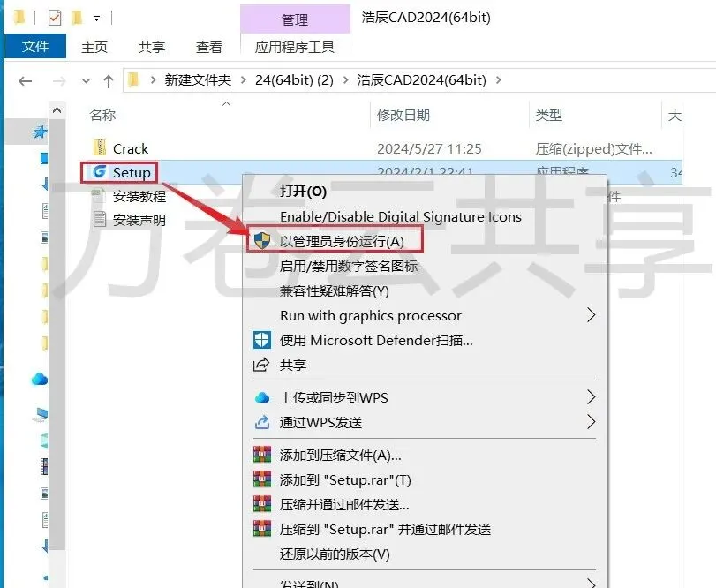Choose 共享 in the context menu

tap(293, 365)
